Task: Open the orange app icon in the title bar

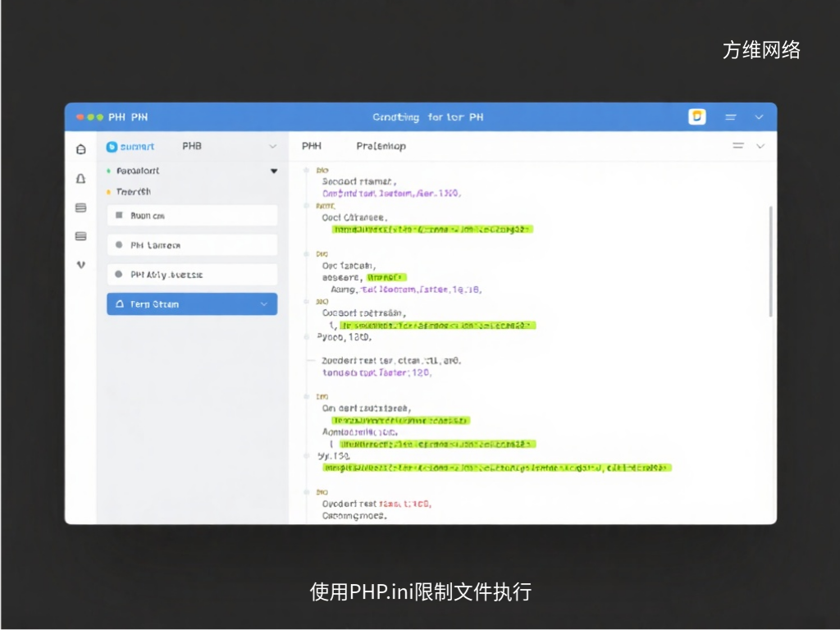Action: pos(696,116)
